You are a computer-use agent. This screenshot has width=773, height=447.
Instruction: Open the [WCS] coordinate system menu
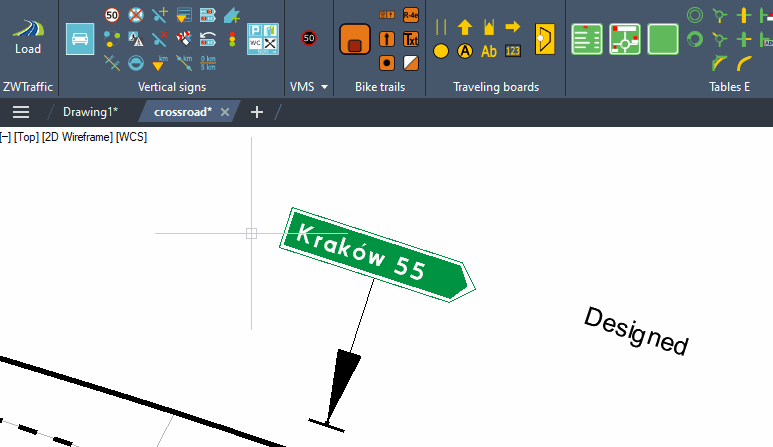point(131,137)
